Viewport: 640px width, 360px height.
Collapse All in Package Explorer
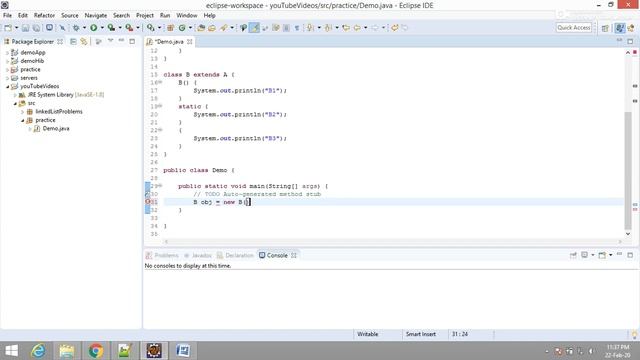(x=73, y=41)
